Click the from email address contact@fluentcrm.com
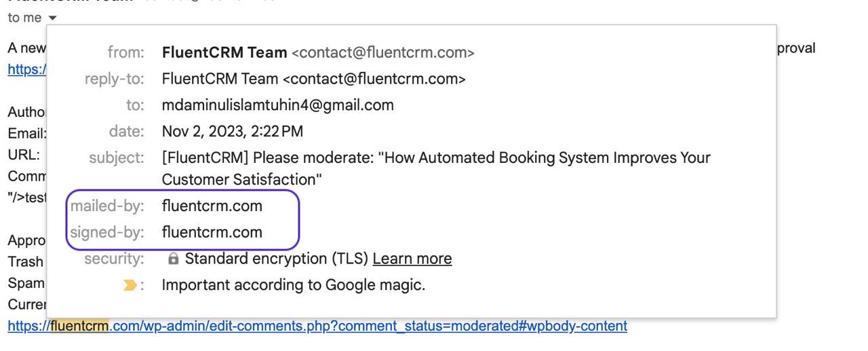 (382, 52)
